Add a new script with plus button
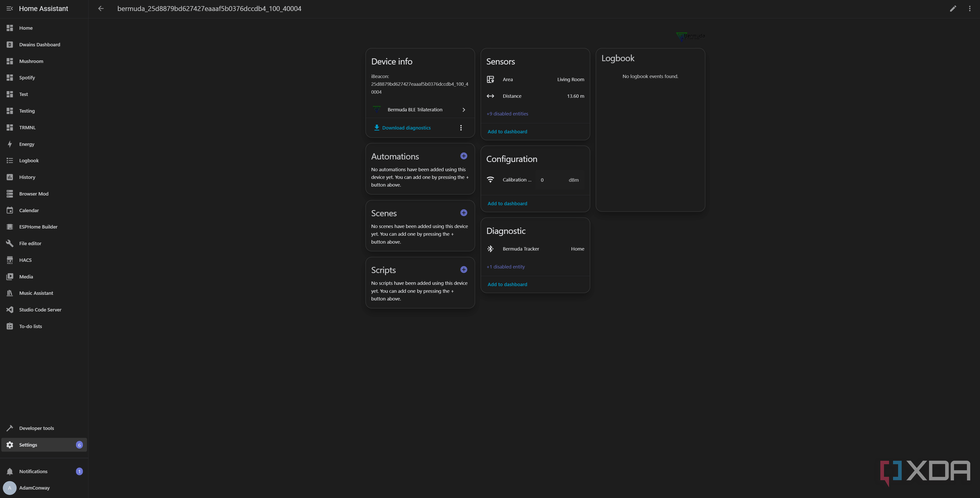This screenshot has height=498, width=980. (x=463, y=270)
